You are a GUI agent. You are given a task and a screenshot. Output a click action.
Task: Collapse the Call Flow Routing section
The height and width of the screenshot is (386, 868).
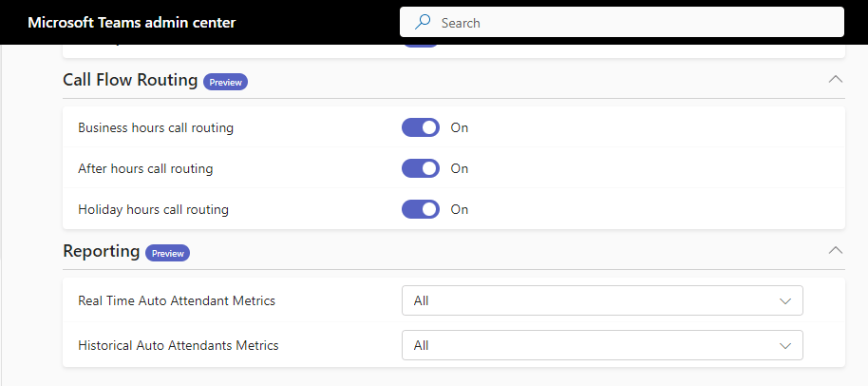[836, 79]
